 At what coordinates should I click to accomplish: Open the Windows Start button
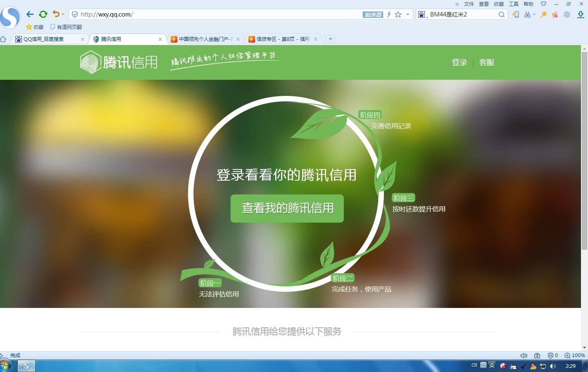(x=5, y=366)
